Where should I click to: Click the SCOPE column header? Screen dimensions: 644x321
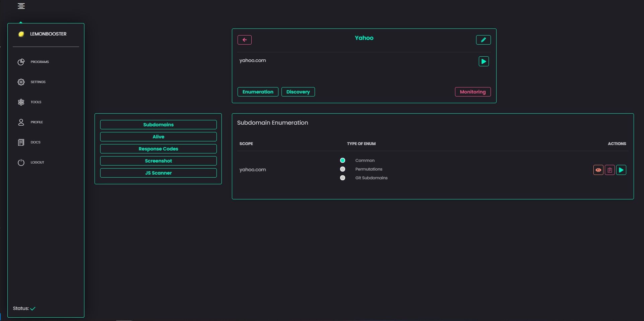(x=246, y=144)
